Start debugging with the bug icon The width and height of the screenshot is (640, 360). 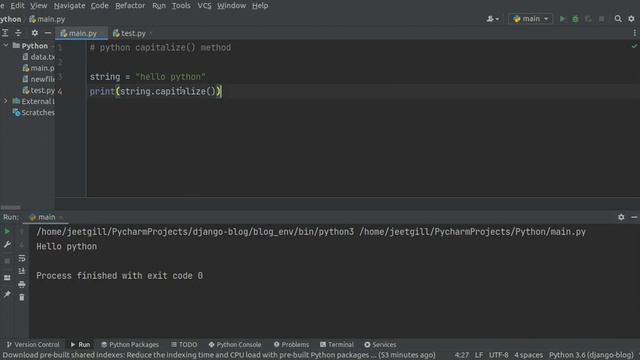coord(575,19)
